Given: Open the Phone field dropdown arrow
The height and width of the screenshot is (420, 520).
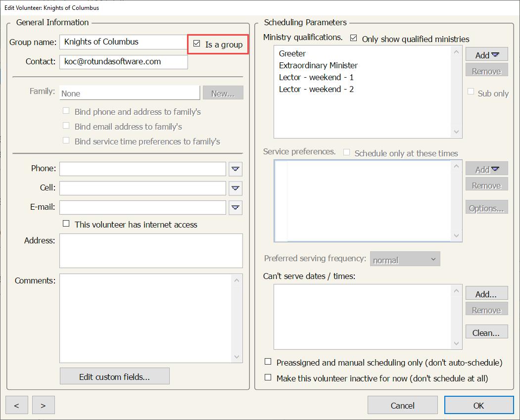Looking at the screenshot, I should 236,169.
